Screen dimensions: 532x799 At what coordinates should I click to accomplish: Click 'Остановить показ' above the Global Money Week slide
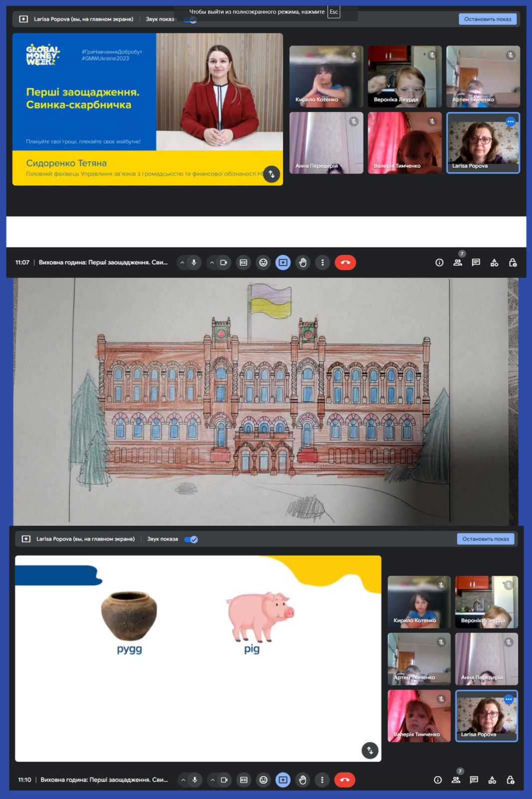(x=487, y=19)
